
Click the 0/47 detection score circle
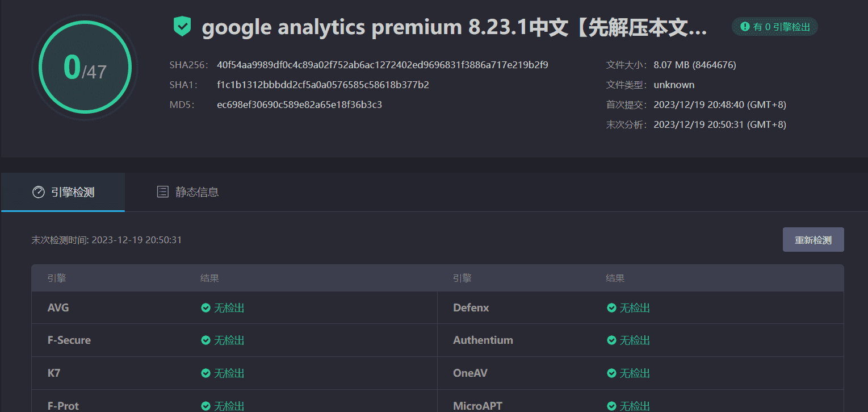pos(85,68)
